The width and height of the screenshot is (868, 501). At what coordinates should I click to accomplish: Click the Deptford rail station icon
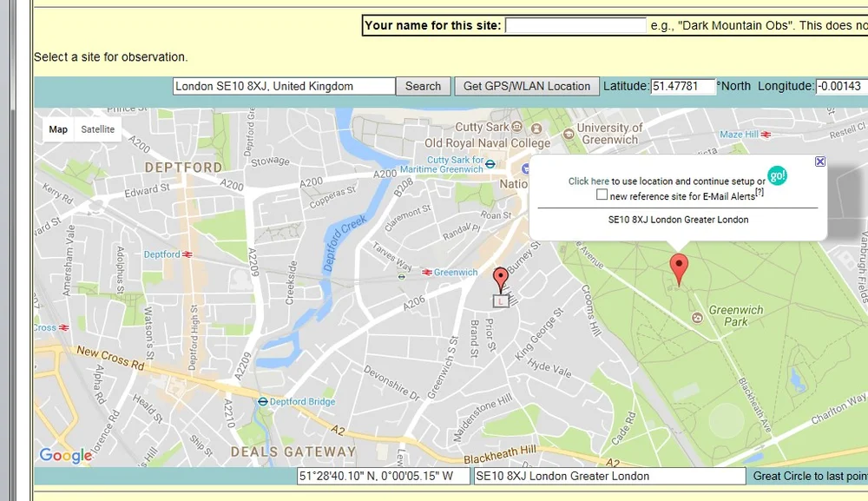[x=187, y=254]
